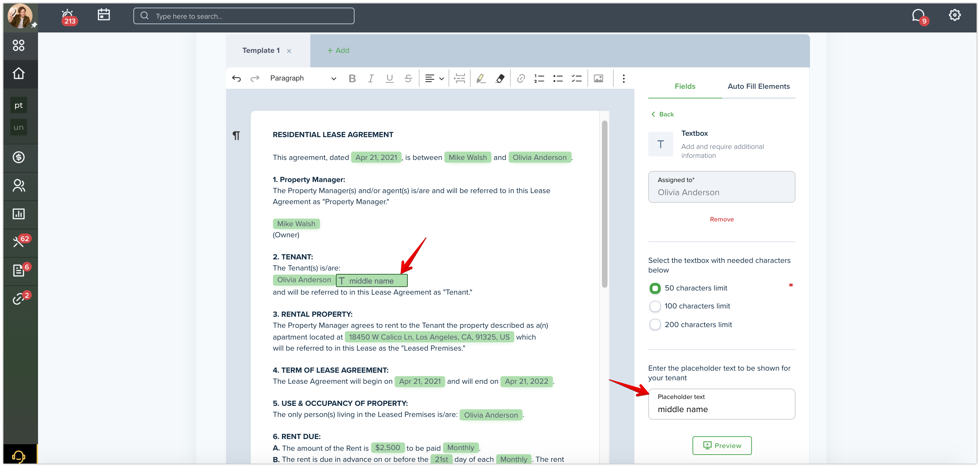Click the search input field
This screenshot has width=980, height=467.
pos(244,16)
